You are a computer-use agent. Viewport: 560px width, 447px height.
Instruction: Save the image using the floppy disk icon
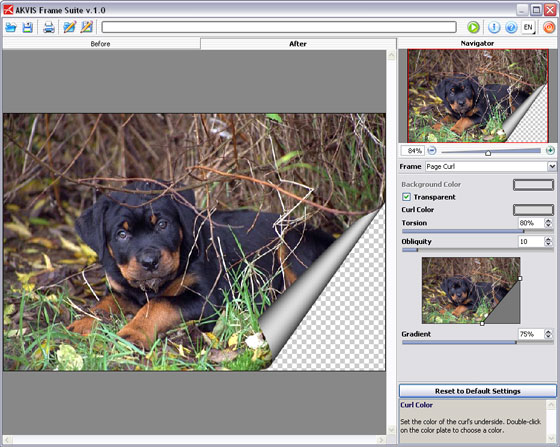click(x=28, y=27)
